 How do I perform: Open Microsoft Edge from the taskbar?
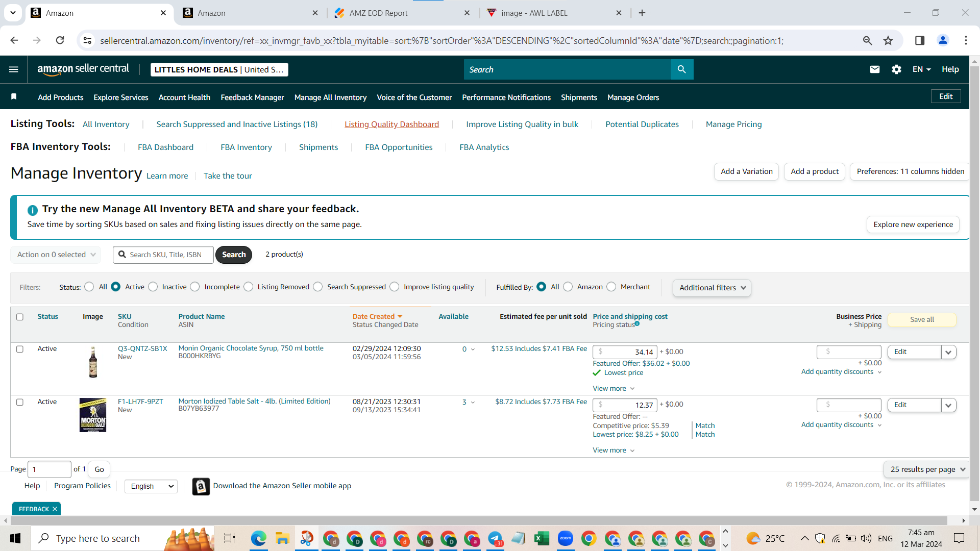pyautogui.click(x=259, y=538)
